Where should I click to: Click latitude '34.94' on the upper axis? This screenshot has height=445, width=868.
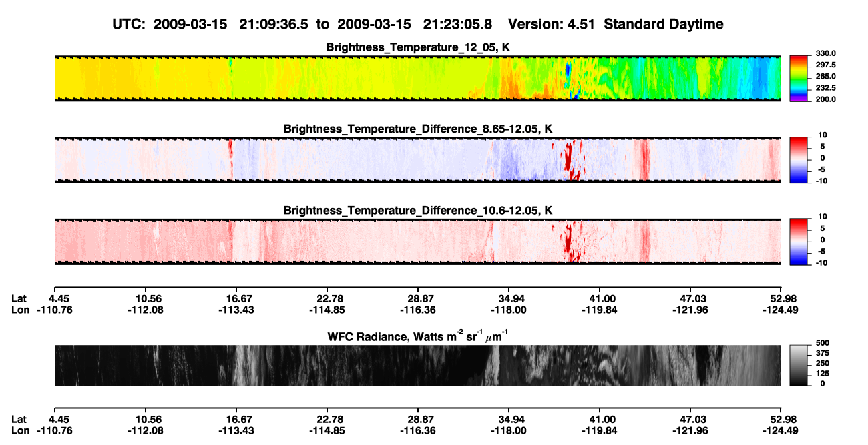point(509,299)
